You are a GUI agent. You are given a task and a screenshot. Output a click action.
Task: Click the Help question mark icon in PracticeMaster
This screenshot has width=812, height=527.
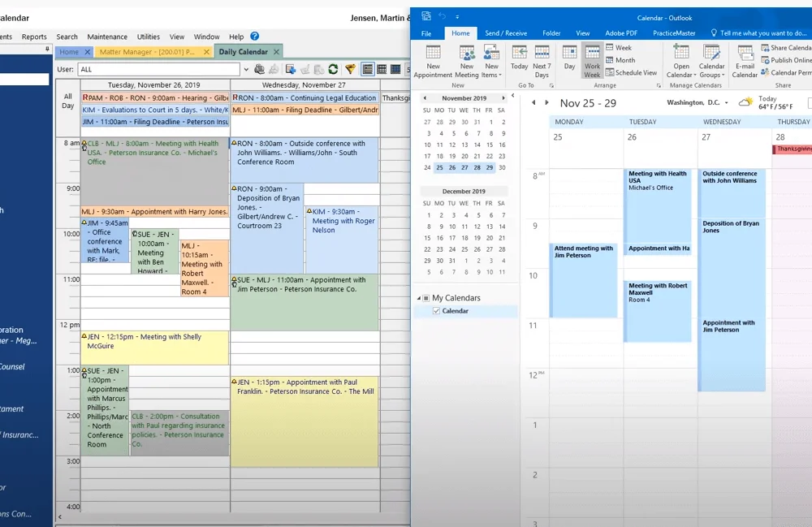[x=254, y=37]
